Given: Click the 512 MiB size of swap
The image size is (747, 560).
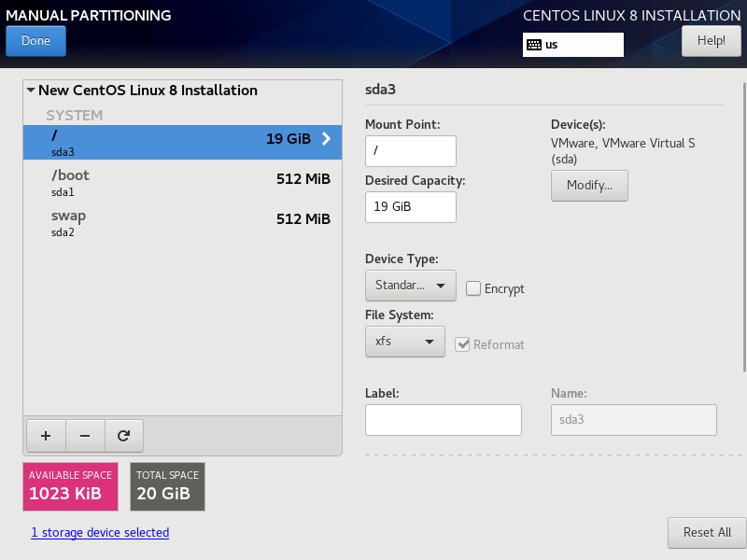Looking at the screenshot, I should click(303, 219).
